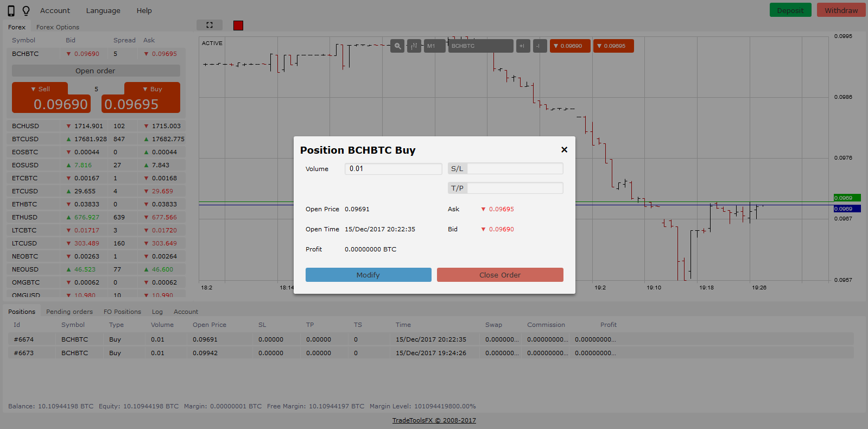Open the Language menu
Viewport: 868px width, 429px height.
click(103, 11)
